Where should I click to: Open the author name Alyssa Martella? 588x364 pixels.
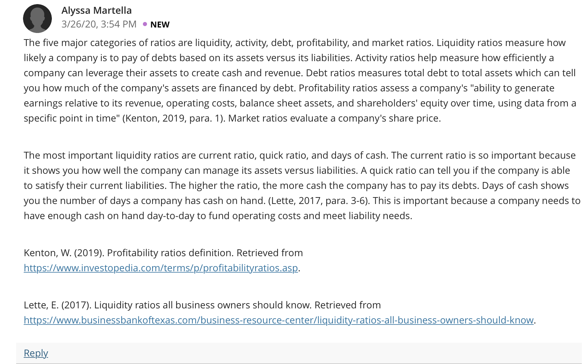97,10
